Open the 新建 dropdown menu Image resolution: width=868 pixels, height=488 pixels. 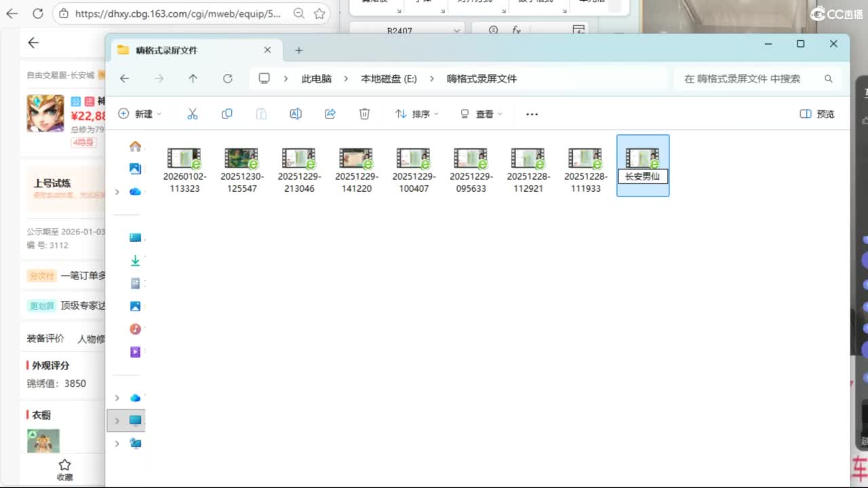pos(140,114)
